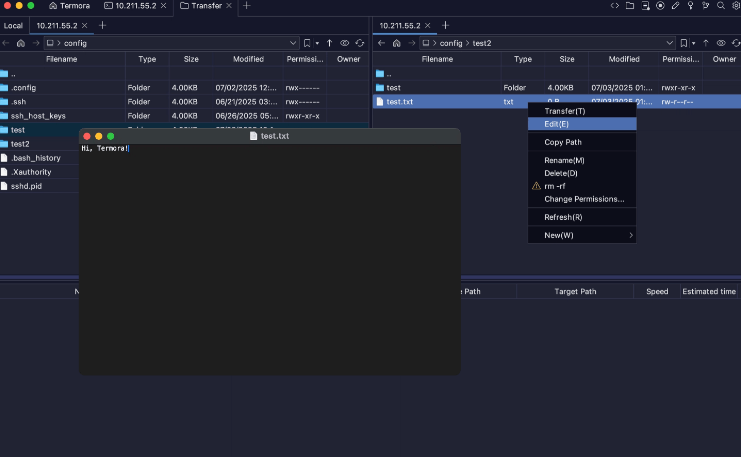Open the macro/tools icon beside key icon
Viewport: 741px width, 457px height.
[x=706, y=6]
